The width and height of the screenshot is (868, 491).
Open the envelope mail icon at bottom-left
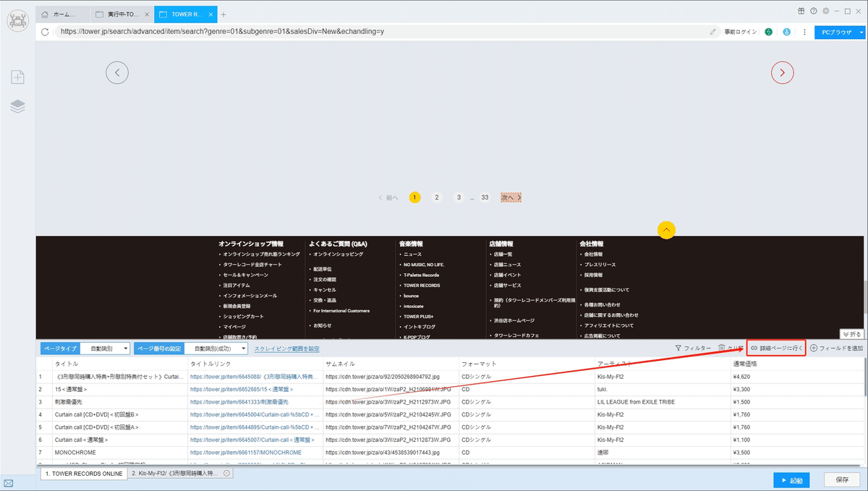point(9,482)
